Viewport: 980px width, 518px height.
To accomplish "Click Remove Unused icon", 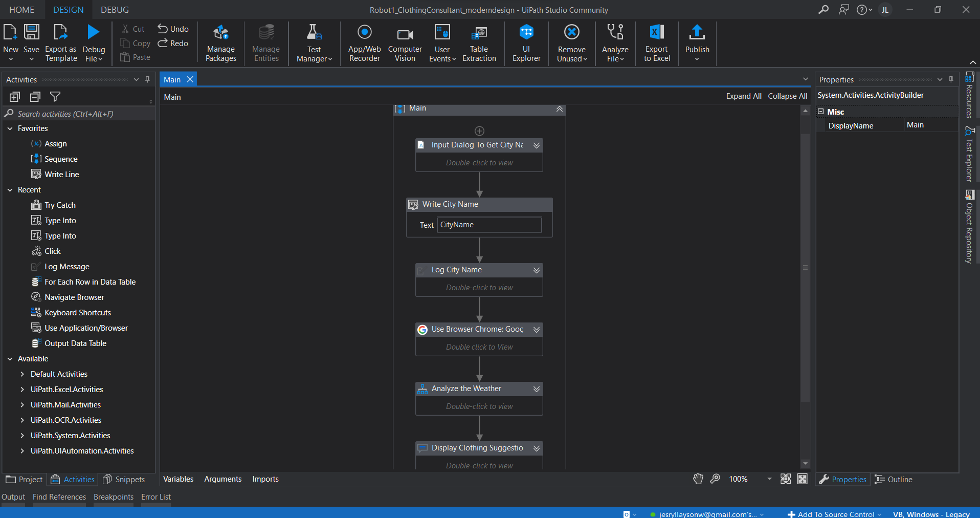I will (571, 33).
